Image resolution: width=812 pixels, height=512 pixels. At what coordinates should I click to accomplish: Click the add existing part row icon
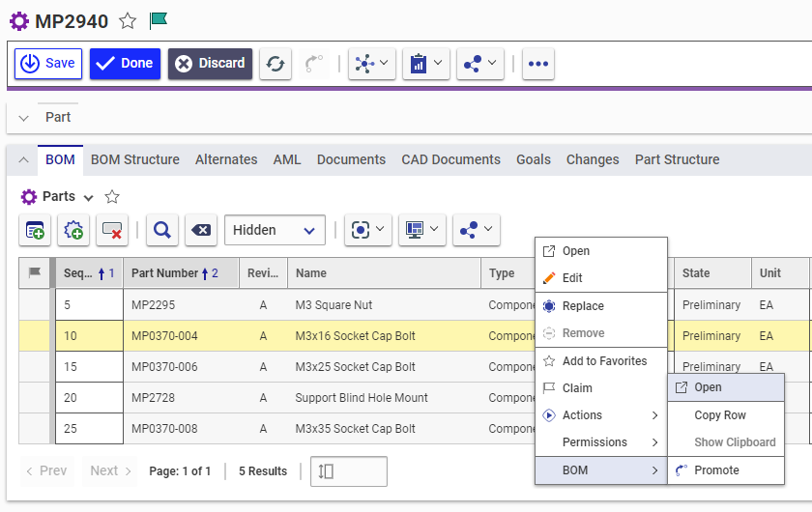pyautogui.click(x=35, y=230)
